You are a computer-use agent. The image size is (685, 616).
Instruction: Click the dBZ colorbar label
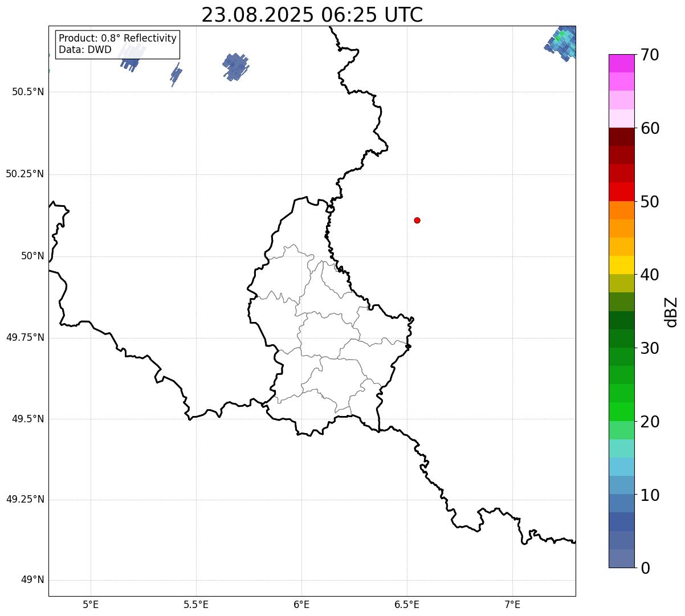click(671, 312)
